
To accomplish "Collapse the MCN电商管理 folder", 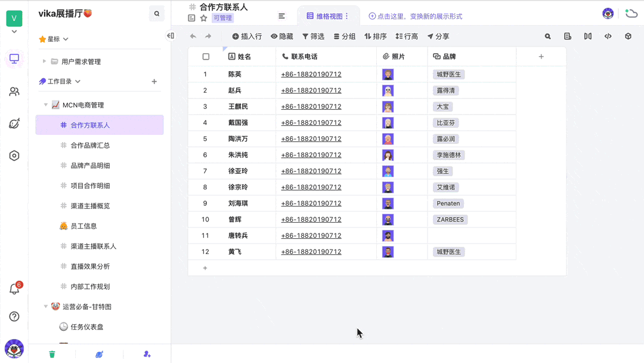I will 46,105.
